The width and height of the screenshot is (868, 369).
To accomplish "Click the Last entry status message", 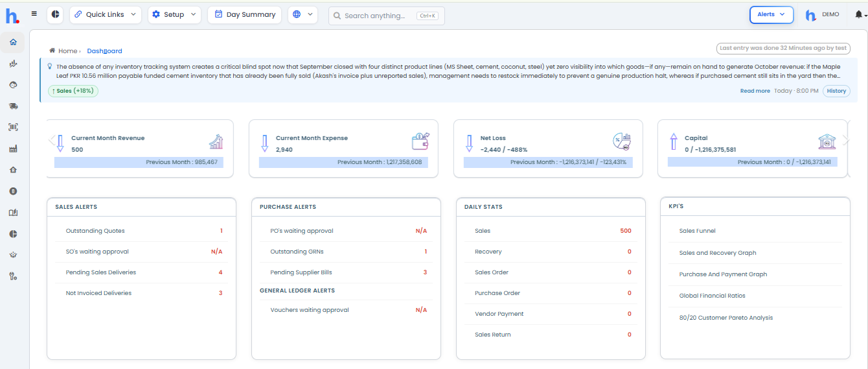I will (784, 48).
